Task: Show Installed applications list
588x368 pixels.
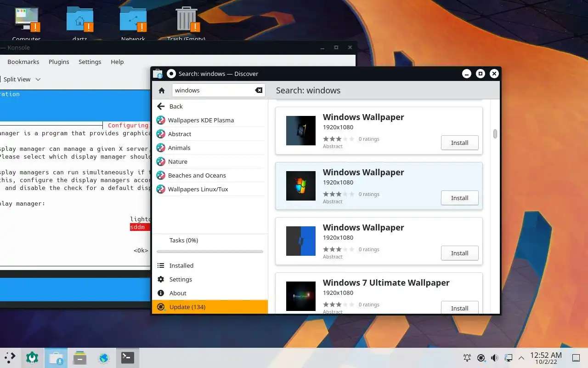Action: click(210, 265)
